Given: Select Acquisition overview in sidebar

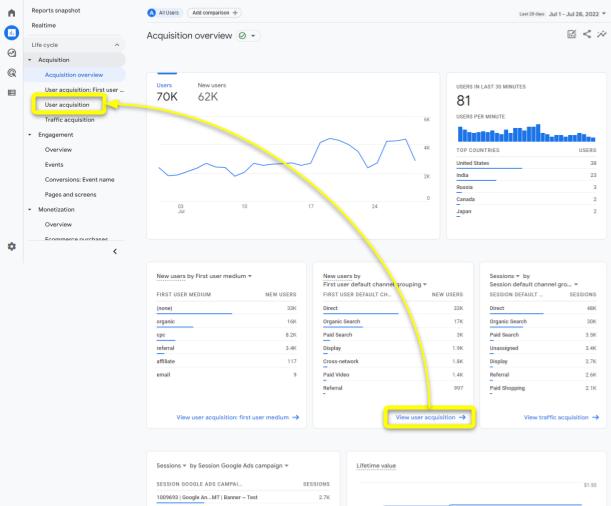Looking at the screenshot, I should pyautogui.click(x=74, y=75).
